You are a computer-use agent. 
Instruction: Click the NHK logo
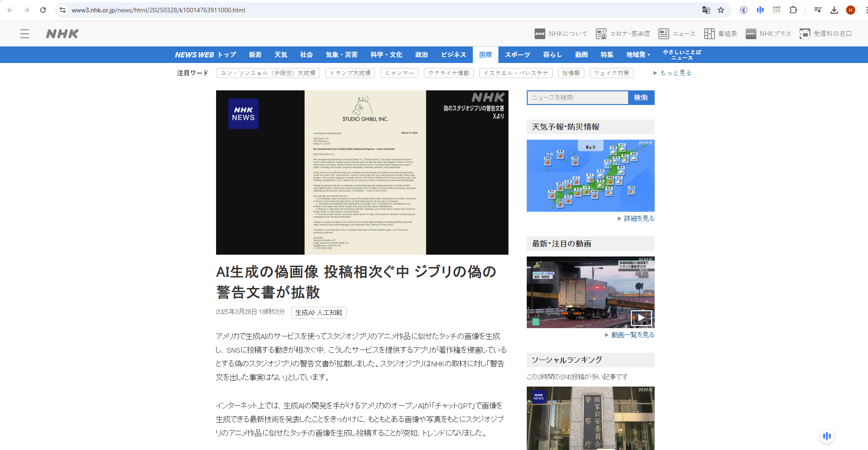click(x=62, y=34)
